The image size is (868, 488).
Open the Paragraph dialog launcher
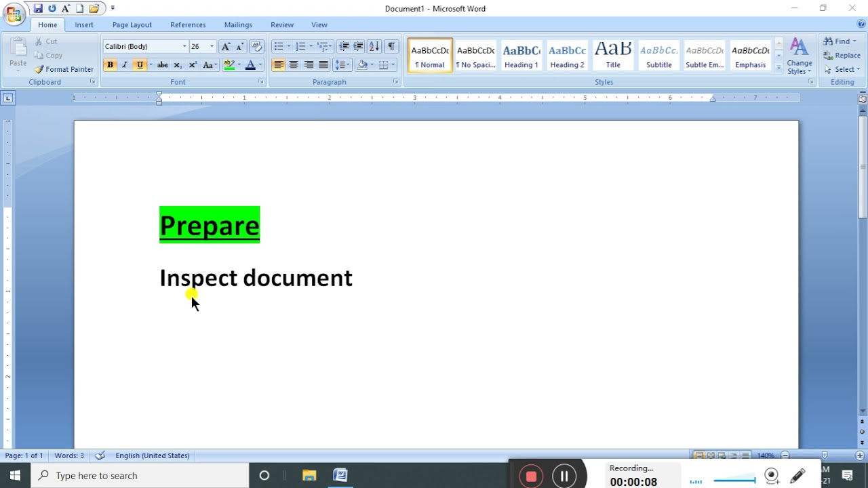[396, 82]
